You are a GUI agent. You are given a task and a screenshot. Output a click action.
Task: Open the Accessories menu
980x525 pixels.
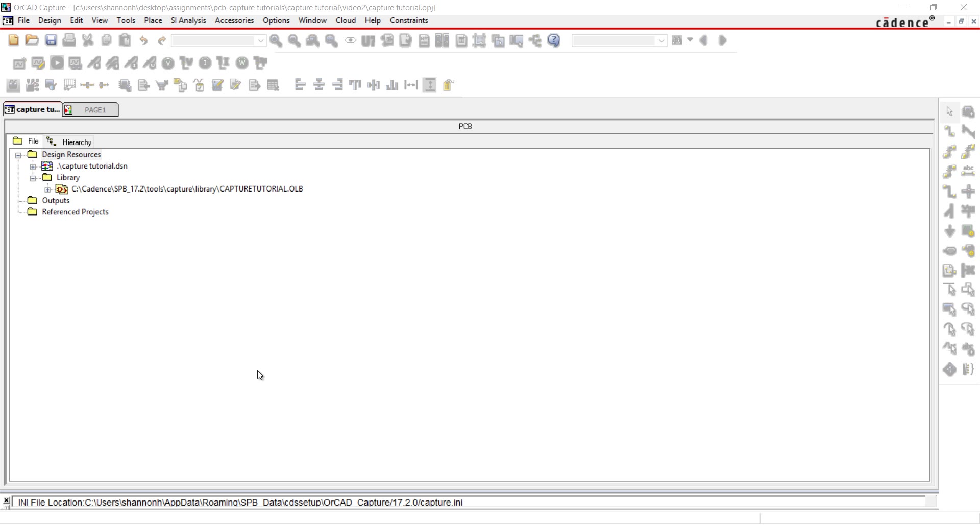(x=234, y=20)
